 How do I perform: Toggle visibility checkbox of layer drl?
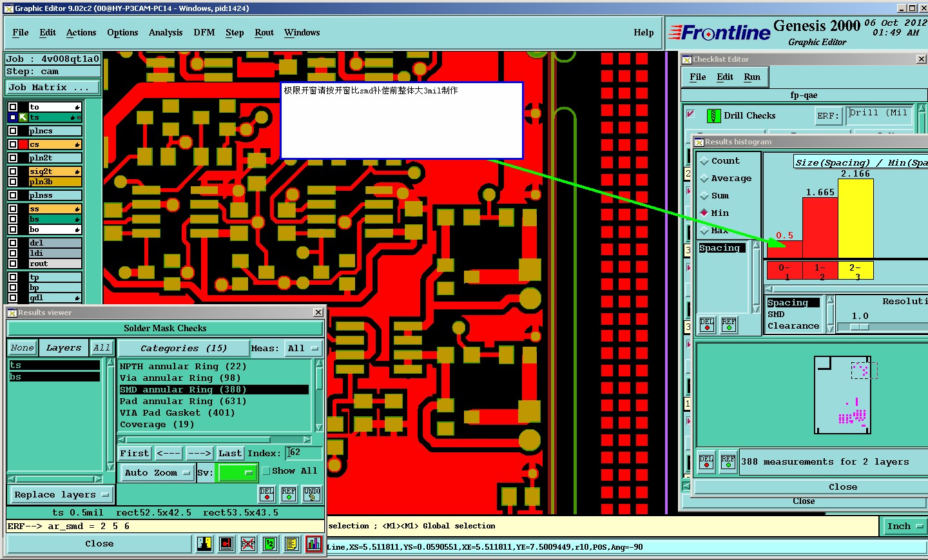coord(13,243)
